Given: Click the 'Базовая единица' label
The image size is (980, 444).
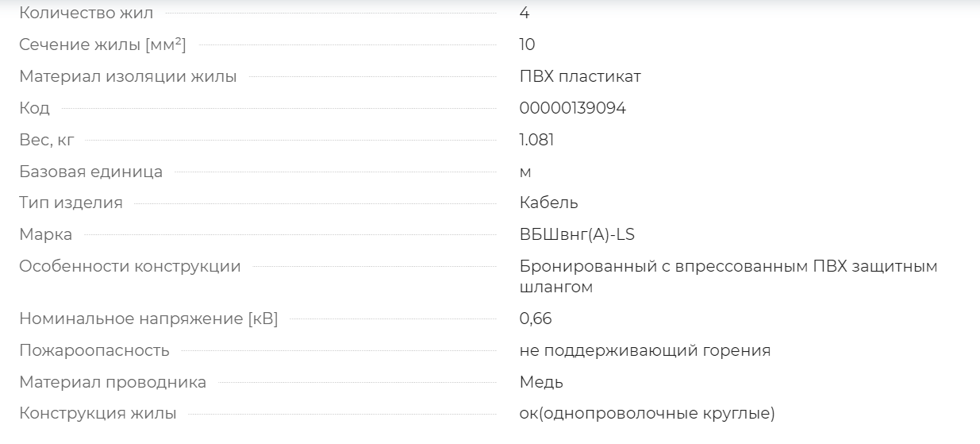Looking at the screenshot, I should [91, 172].
